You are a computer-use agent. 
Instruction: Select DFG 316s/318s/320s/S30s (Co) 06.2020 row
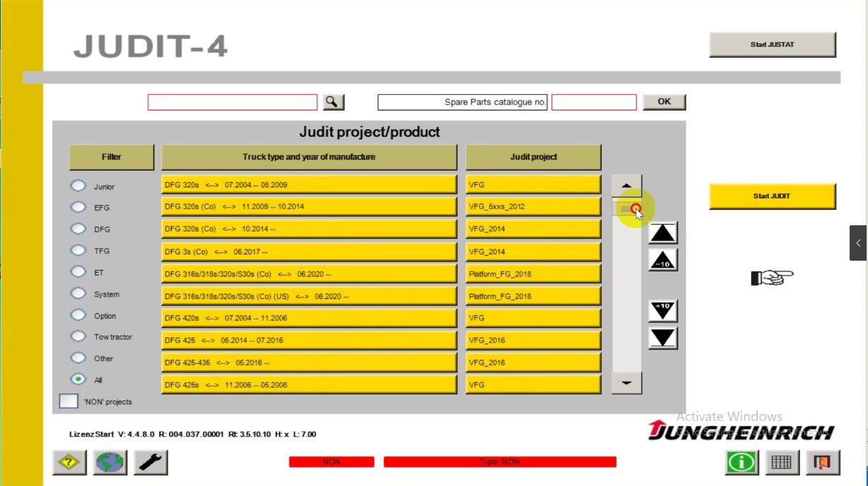coord(309,274)
